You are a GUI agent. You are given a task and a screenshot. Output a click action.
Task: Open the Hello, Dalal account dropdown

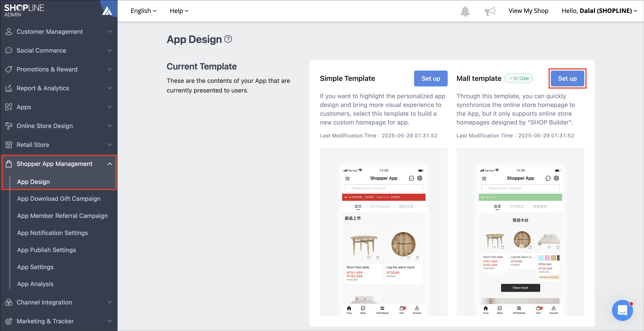tap(599, 11)
